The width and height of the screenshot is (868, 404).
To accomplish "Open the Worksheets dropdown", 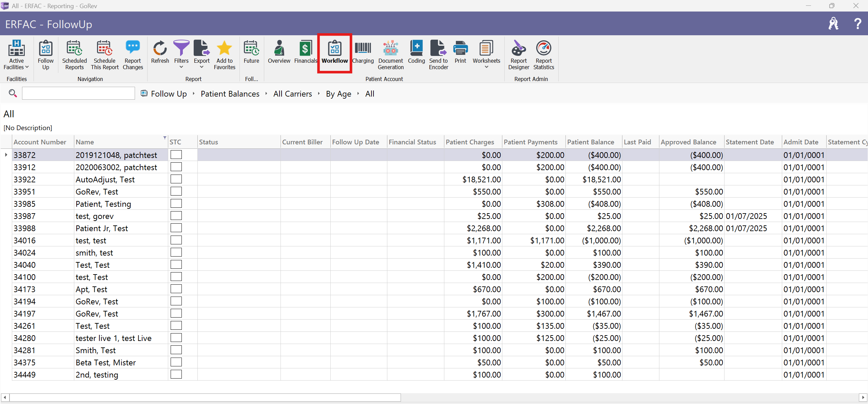I will (x=486, y=54).
